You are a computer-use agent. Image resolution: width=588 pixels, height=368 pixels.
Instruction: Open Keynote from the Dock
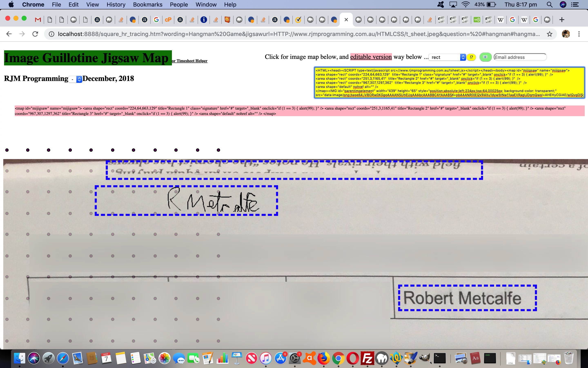[x=237, y=358]
